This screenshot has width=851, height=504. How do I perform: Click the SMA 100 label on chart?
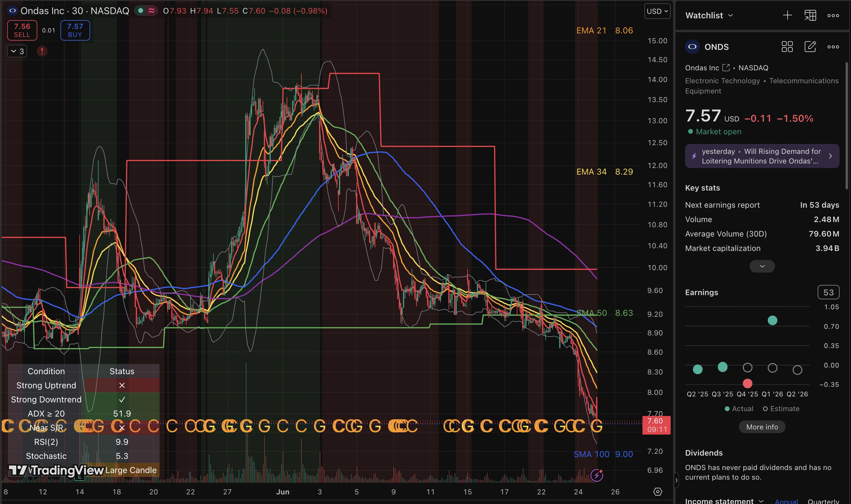(x=591, y=454)
